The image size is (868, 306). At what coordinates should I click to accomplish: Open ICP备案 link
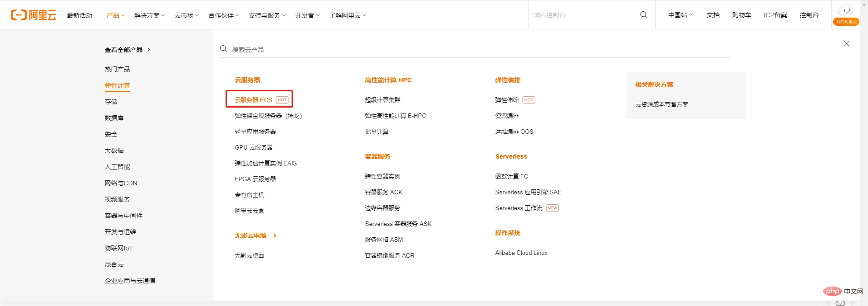click(x=775, y=15)
